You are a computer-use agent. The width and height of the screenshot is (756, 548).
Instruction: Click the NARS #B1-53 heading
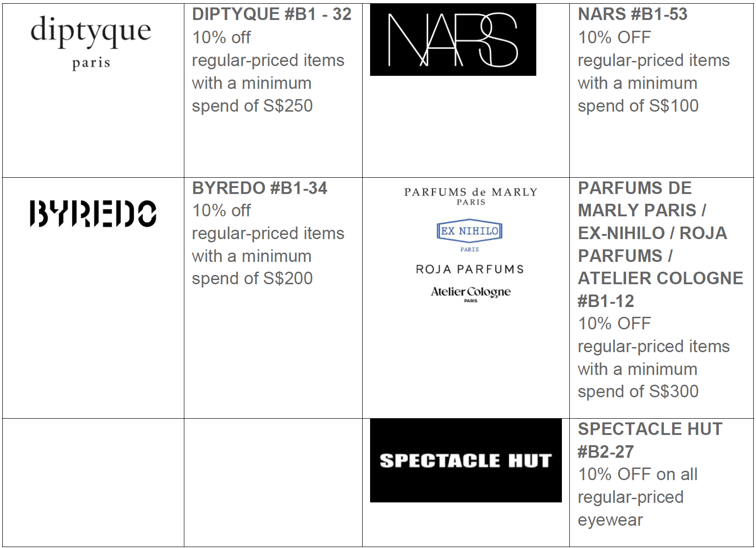coord(633,14)
